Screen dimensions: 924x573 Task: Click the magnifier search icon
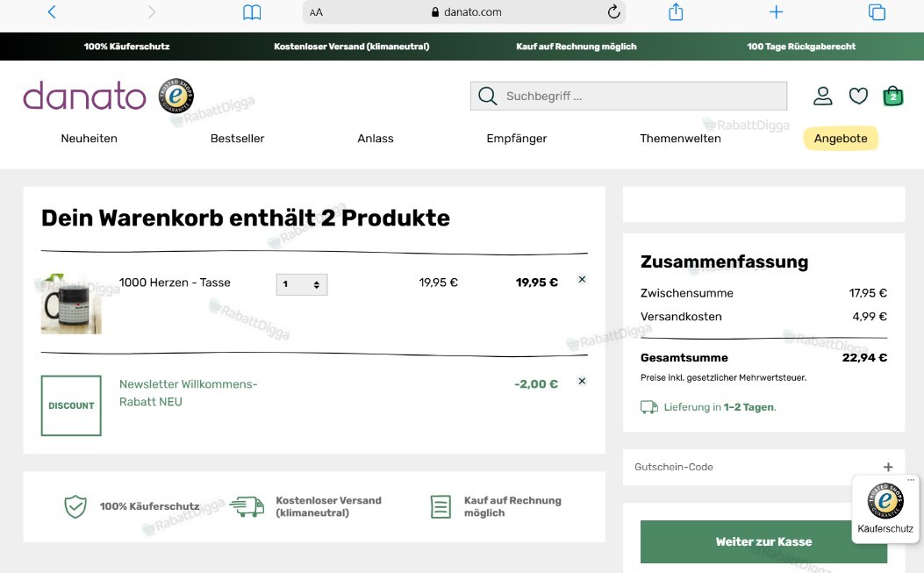coord(487,97)
